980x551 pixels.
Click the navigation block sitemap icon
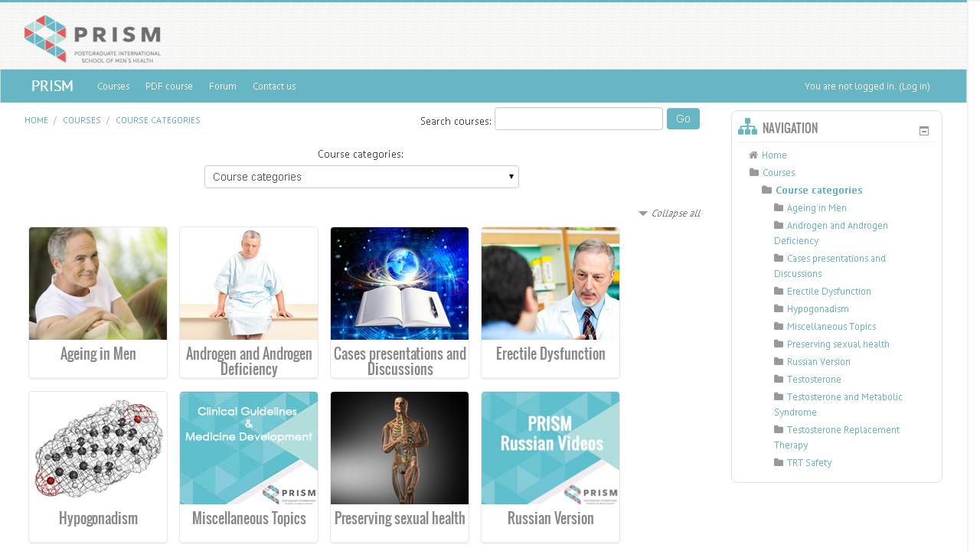click(747, 128)
